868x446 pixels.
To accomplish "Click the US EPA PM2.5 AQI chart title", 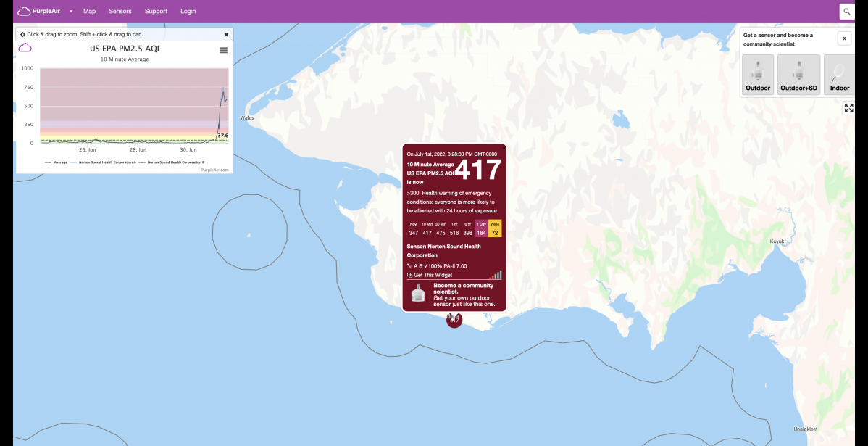I will (x=125, y=49).
